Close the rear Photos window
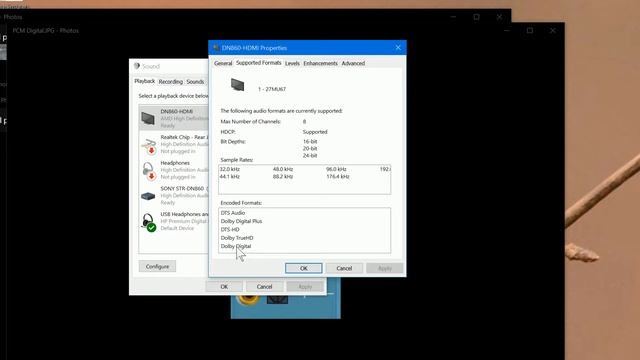The image size is (640, 360). [499, 17]
